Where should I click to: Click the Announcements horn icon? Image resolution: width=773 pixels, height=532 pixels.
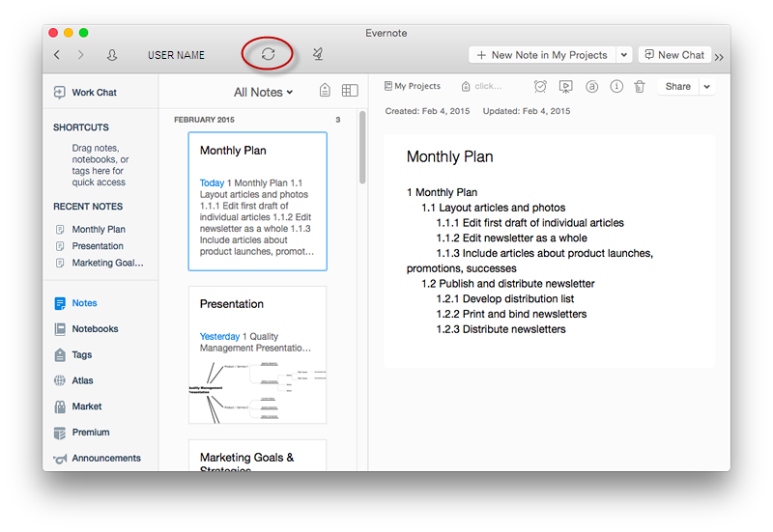[x=60, y=459]
